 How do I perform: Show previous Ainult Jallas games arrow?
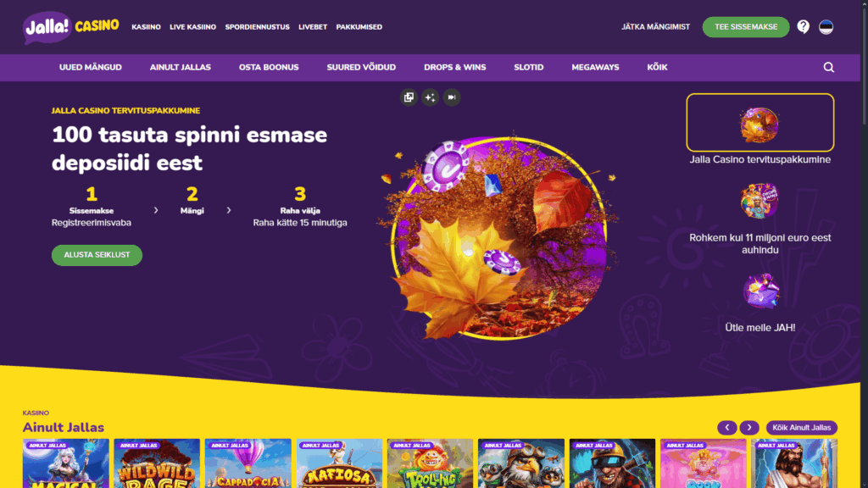pyautogui.click(x=726, y=428)
